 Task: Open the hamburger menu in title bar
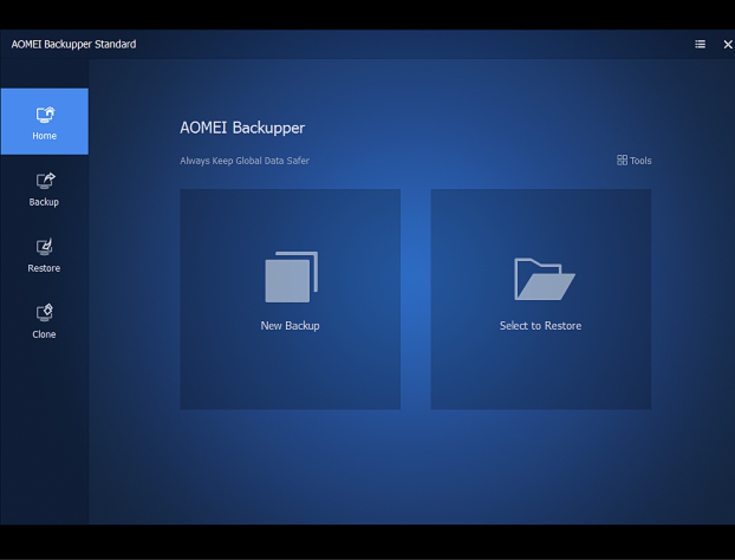click(700, 44)
